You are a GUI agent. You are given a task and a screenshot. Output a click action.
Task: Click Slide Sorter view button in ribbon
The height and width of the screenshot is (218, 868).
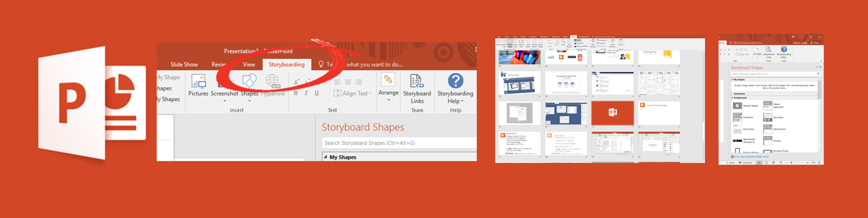(x=510, y=43)
